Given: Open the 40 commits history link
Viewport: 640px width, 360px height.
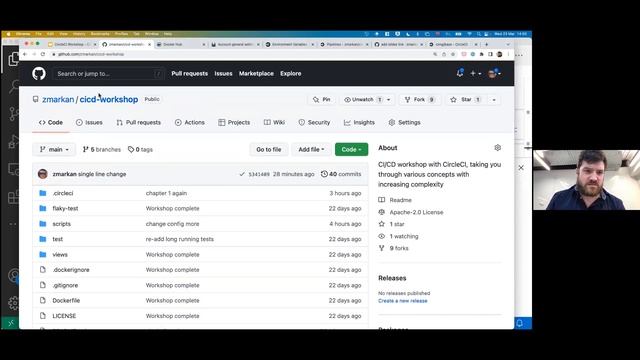Looking at the screenshot, I should [341, 174].
